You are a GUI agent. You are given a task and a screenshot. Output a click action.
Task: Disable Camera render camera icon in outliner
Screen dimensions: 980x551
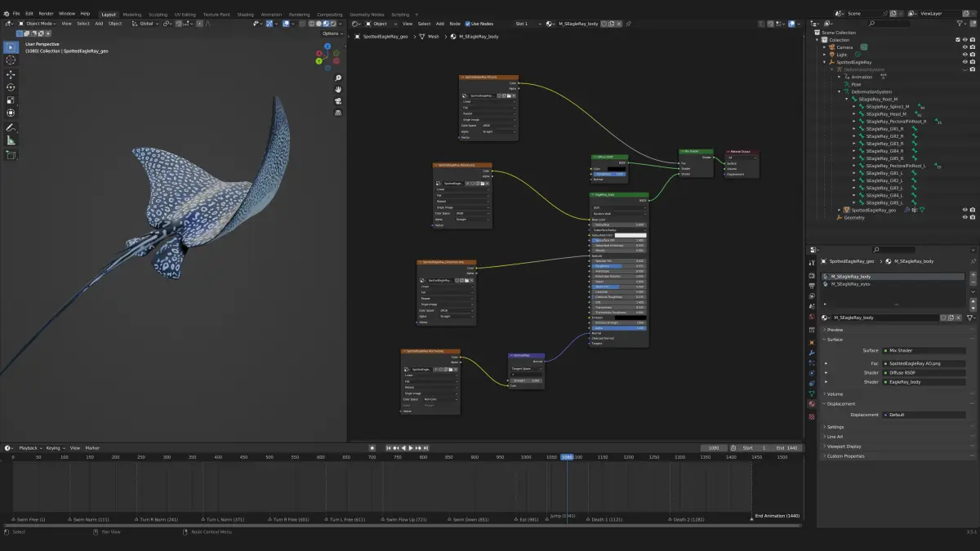click(x=973, y=47)
